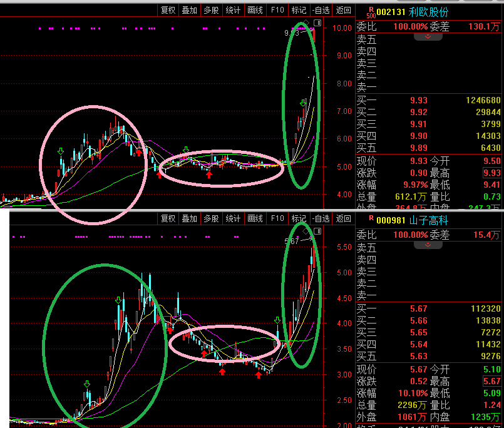
Task: Click the 委差 value 130.1万
Action: pyautogui.click(x=484, y=26)
